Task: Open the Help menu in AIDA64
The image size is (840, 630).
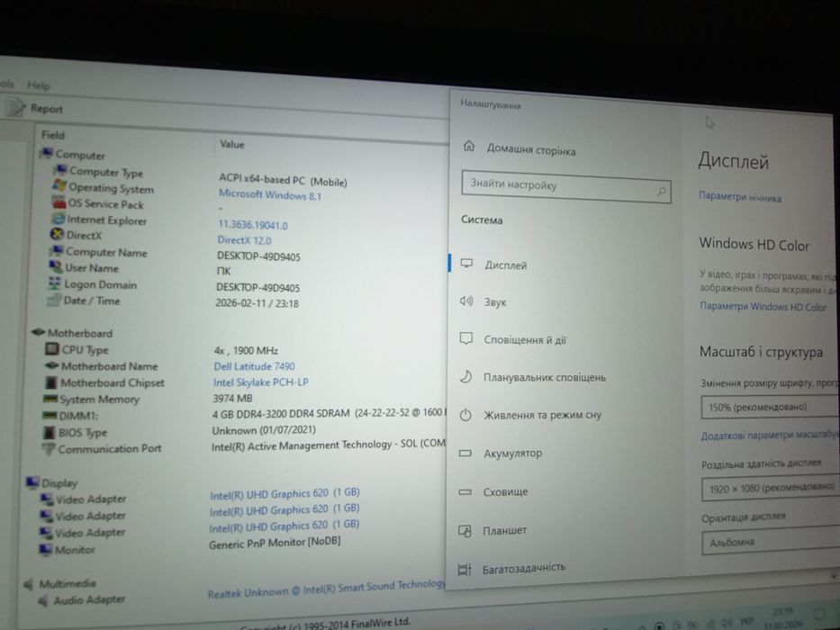Action: click(38, 85)
